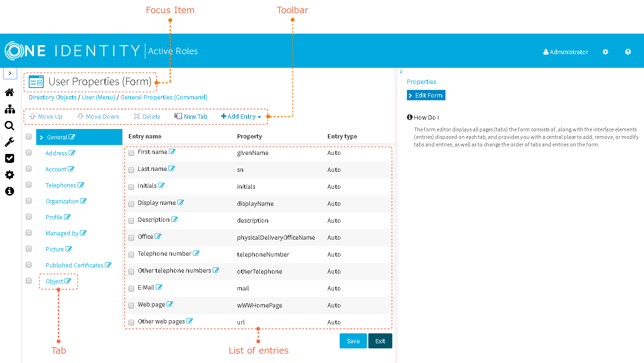Switch to the Organization tab
Viewport: 644px width, 363px height.
click(62, 202)
